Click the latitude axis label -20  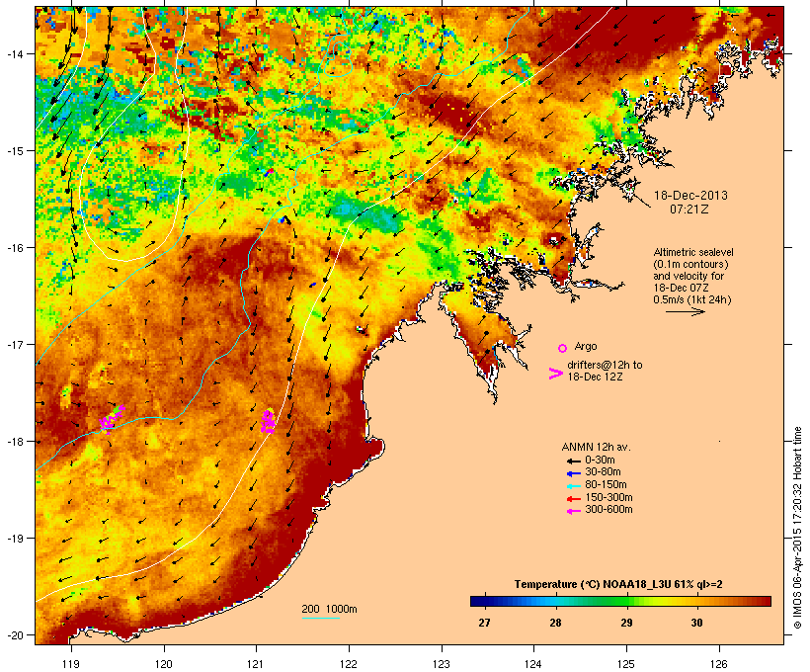pyautogui.click(x=15, y=634)
